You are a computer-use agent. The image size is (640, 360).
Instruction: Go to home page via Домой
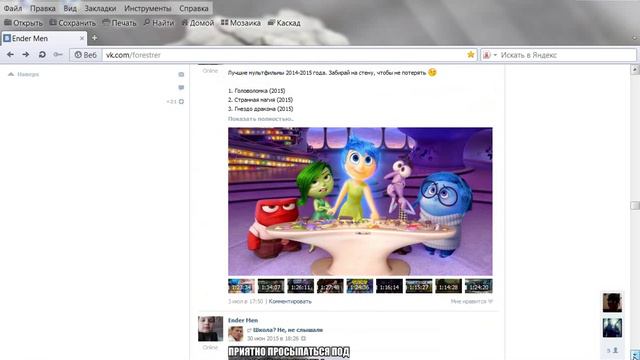(x=198, y=23)
